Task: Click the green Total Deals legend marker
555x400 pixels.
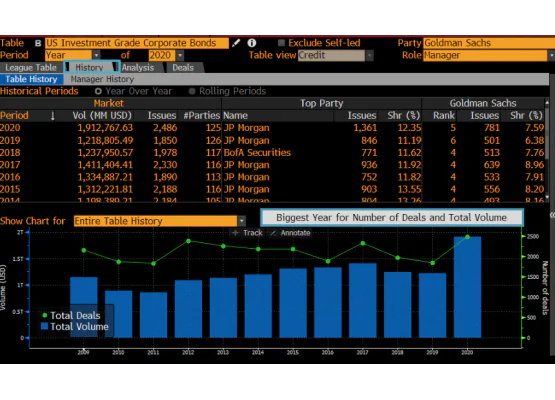Action: pyautogui.click(x=45, y=315)
